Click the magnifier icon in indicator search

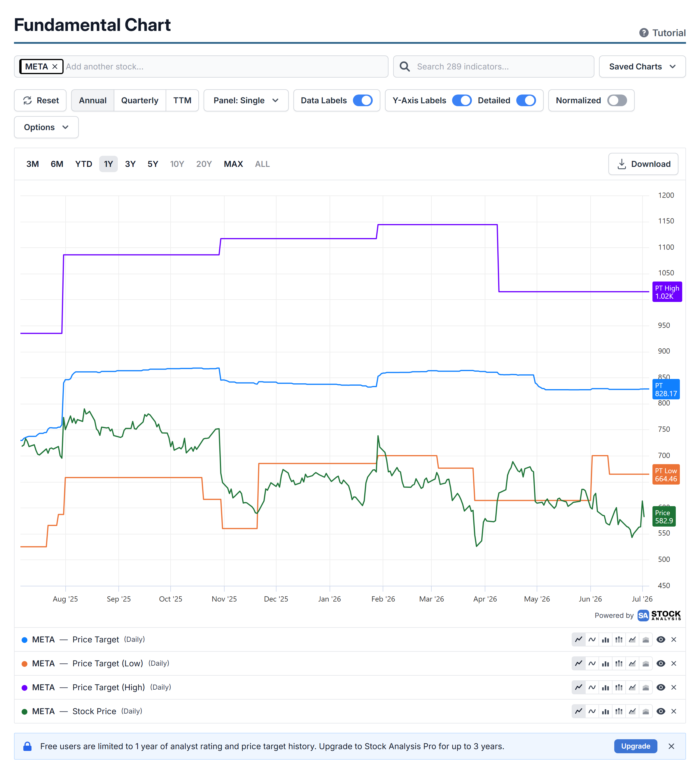click(x=405, y=67)
